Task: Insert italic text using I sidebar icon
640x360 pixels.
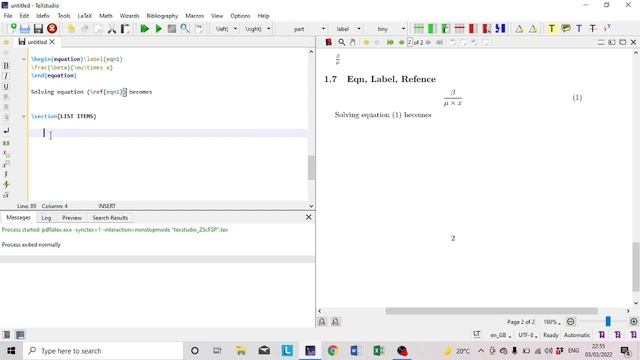Action: tap(6, 76)
